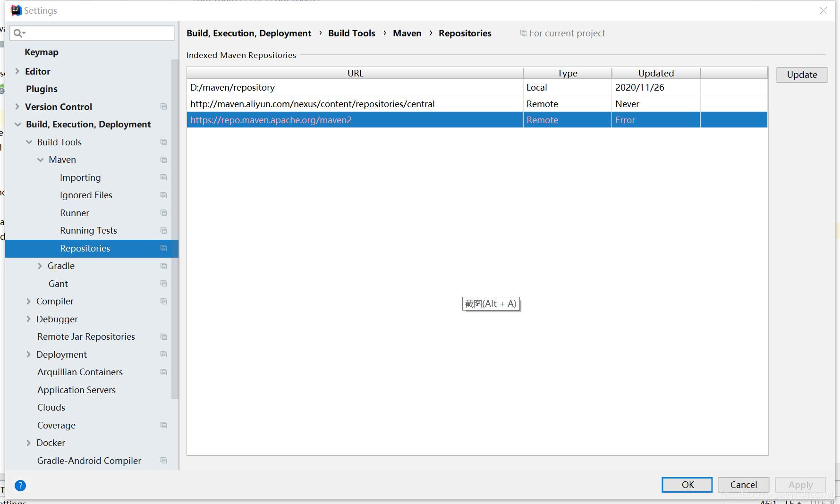
Task: Select the maven.aliyun.com repository row
Action: click(477, 104)
